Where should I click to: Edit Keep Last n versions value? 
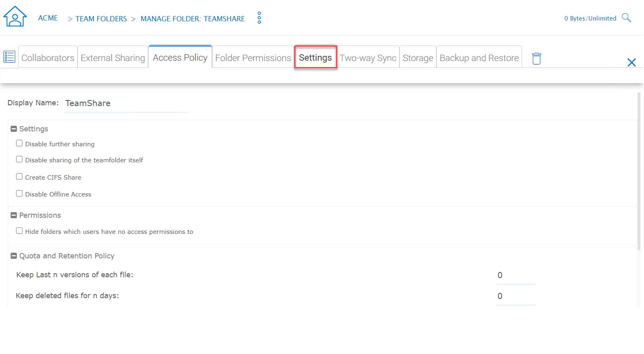coord(516,275)
